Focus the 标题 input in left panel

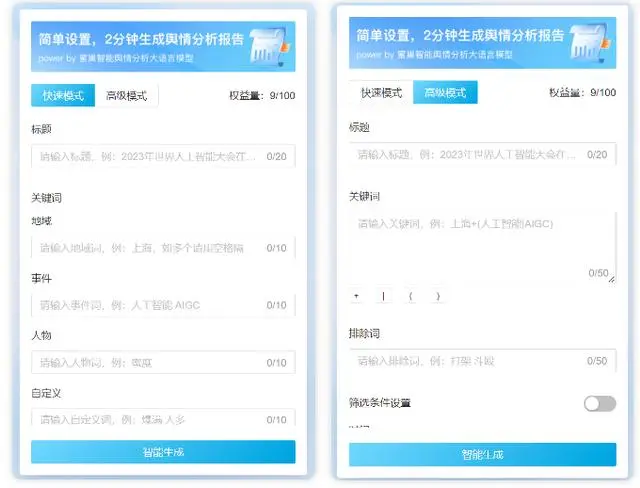point(150,157)
